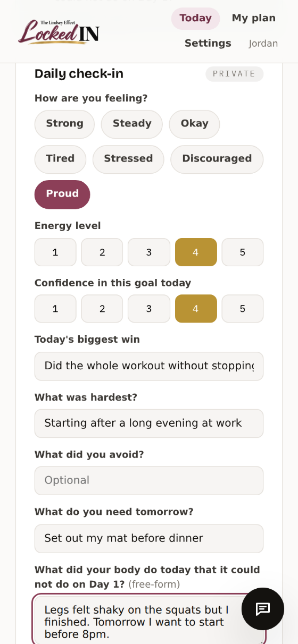Set Energy level to 2
The height and width of the screenshot is (644, 298).
(102, 252)
